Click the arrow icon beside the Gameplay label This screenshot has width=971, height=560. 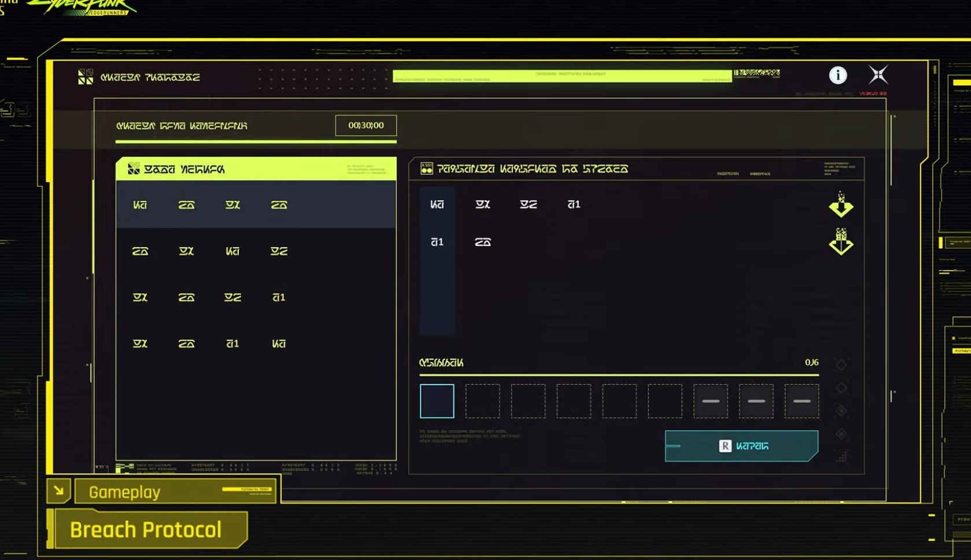[58, 491]
